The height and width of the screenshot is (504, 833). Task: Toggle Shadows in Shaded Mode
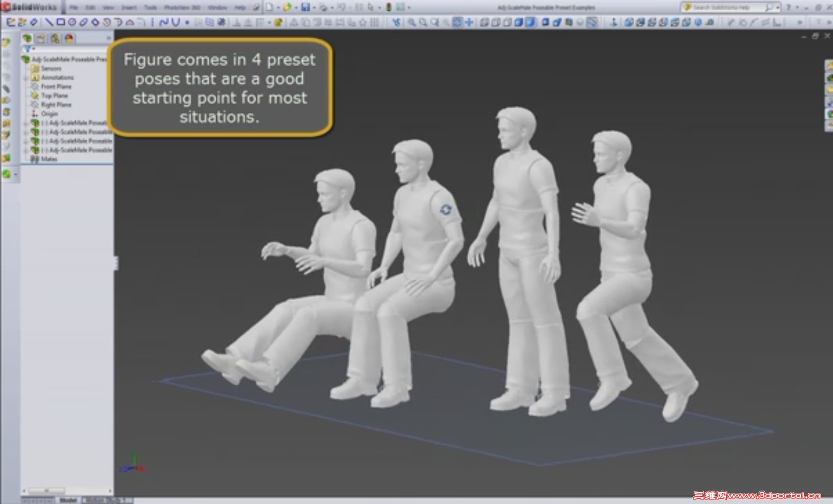pos(546,22)
